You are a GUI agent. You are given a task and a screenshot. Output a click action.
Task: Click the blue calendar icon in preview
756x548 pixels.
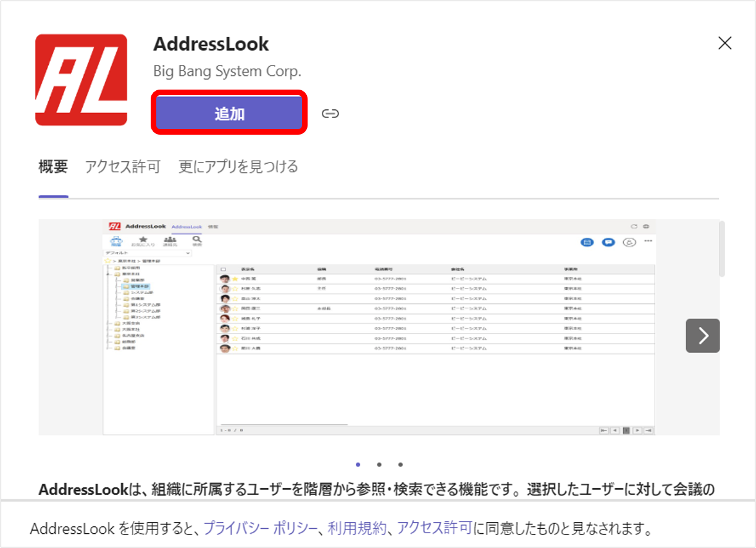[587, 242]
